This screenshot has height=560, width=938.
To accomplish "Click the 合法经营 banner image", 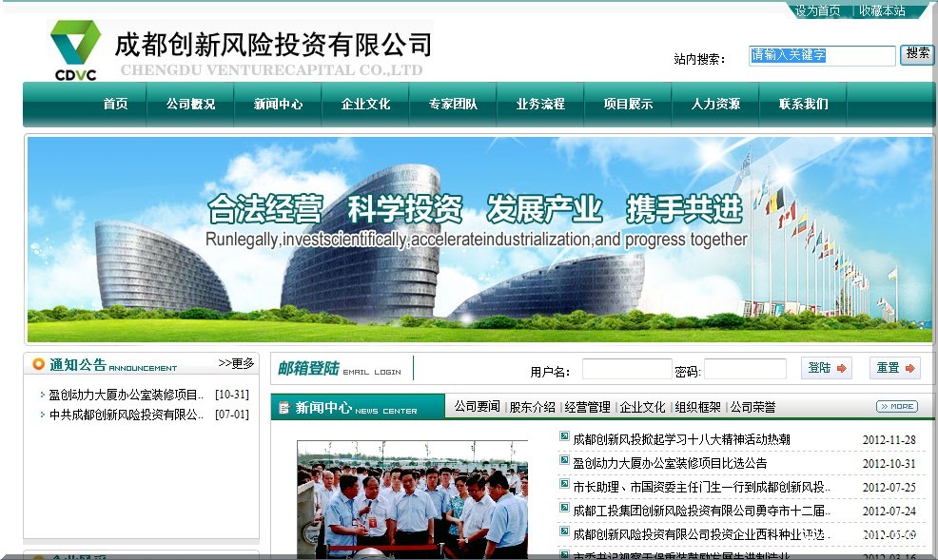I will click(x=479, y=239).
